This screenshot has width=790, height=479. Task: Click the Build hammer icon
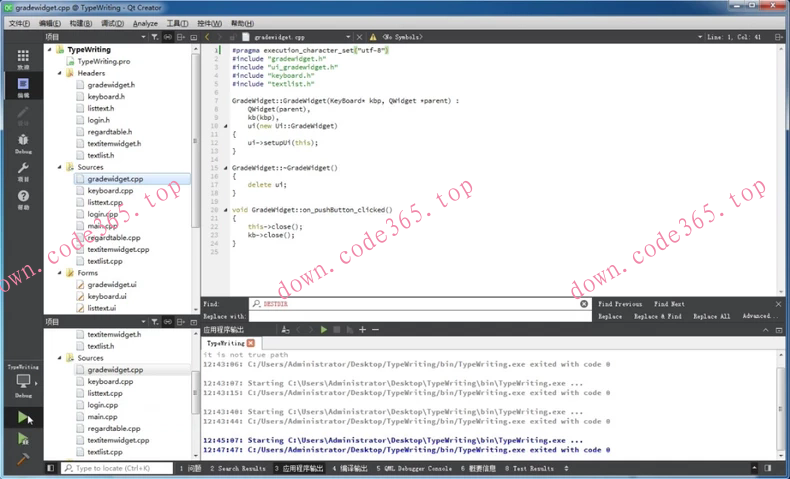[23, 459]
